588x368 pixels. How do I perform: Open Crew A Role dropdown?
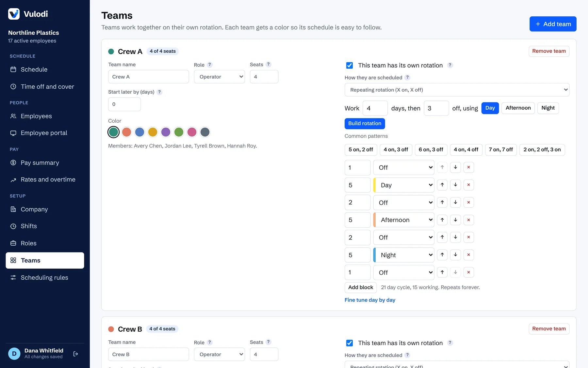[x=219, y=77]
